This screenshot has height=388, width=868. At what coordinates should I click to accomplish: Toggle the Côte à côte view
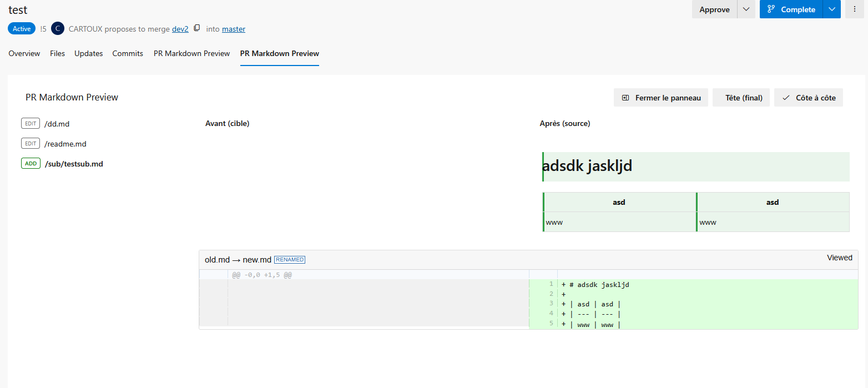(x=809, y=98)
